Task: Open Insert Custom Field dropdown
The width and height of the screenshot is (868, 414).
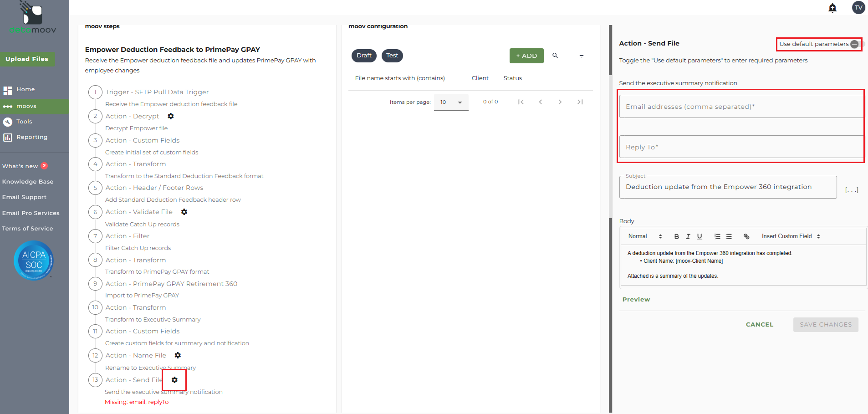Action: coord(791,236)
